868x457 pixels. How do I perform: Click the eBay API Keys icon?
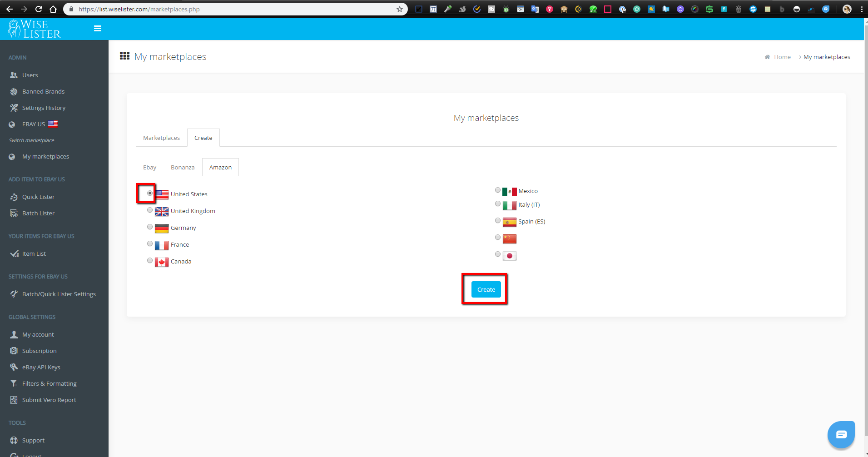tap(14, 367)
